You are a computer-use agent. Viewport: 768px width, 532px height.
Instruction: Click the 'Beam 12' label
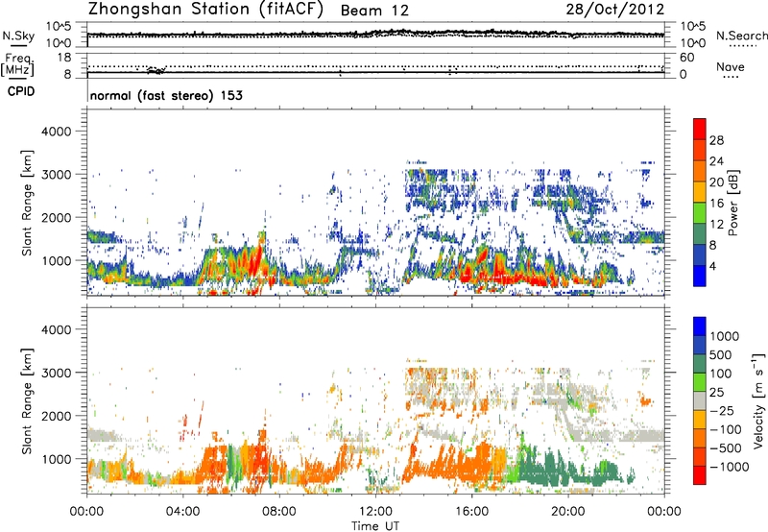point(374,11)
